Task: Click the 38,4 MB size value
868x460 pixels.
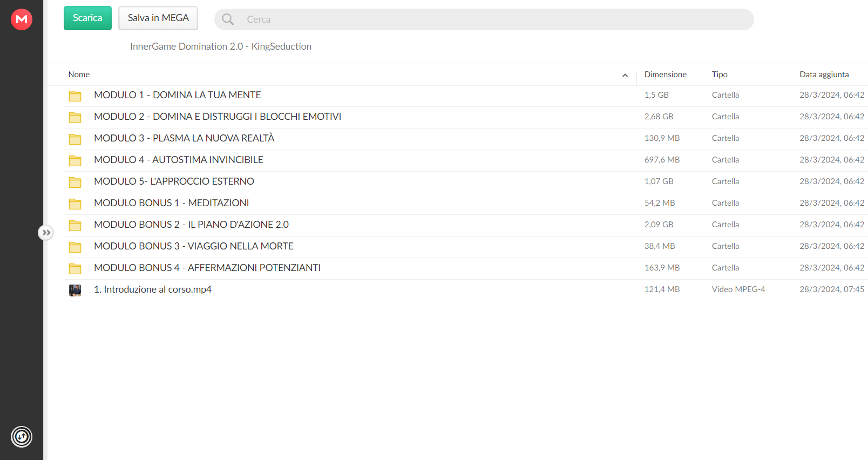Action: click(x=660, y=246)
